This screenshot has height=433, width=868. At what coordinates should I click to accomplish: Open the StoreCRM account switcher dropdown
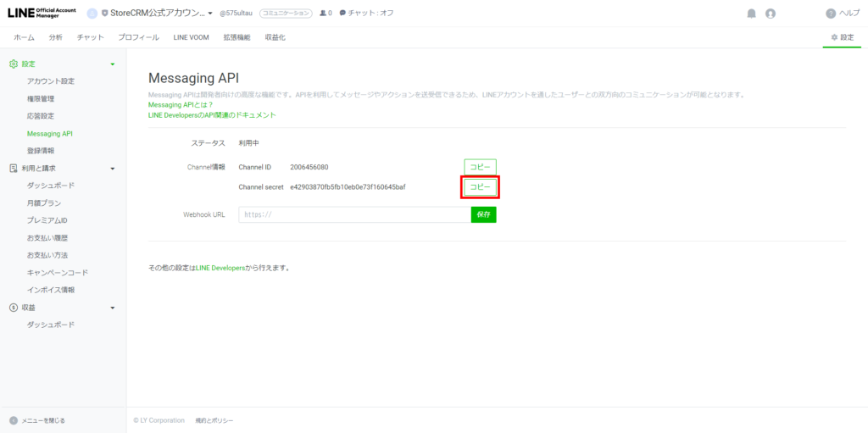click(x=210, y=14)
